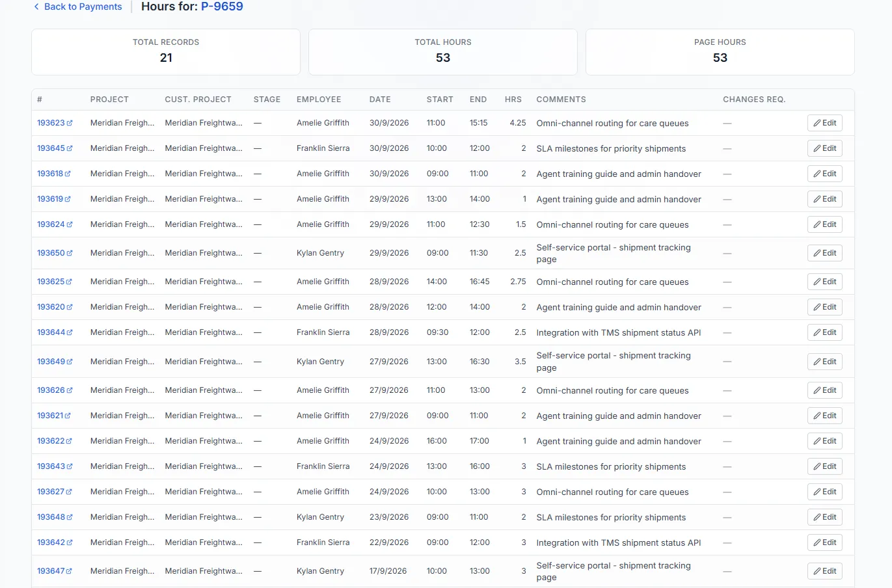The width and height of the screenshot is (892, 588).
Task: Click the external link icon beside record 193650
Action: pos(70,253)
